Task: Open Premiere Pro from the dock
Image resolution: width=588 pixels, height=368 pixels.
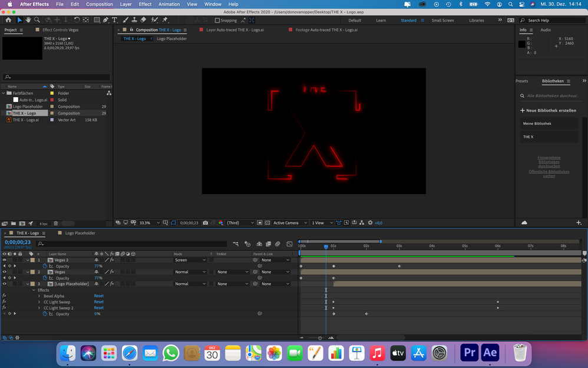Action: pyautogui.click(x=470, y=353)
